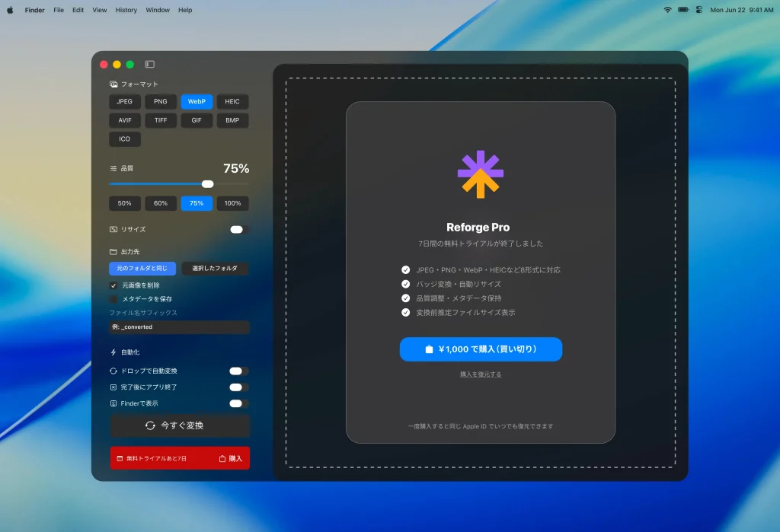This screenshot has height=532, width=780.
Task: Click the quality slider handle
Action: tap(207, 183)
